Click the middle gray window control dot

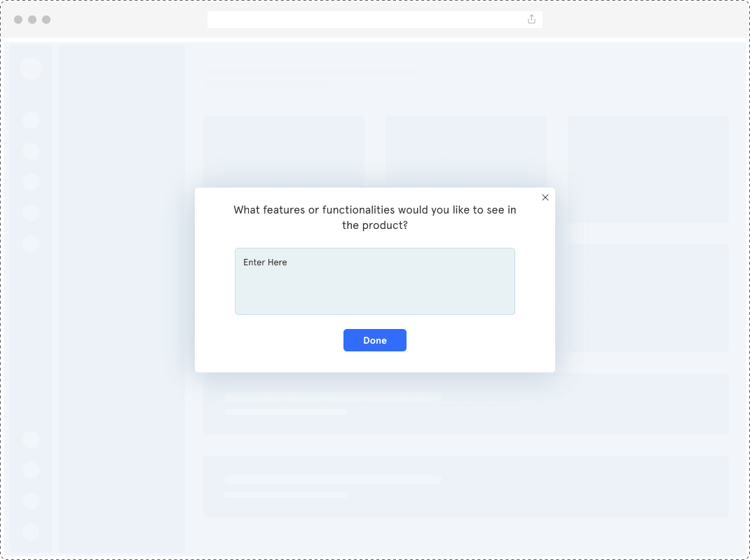click(32, 20)
